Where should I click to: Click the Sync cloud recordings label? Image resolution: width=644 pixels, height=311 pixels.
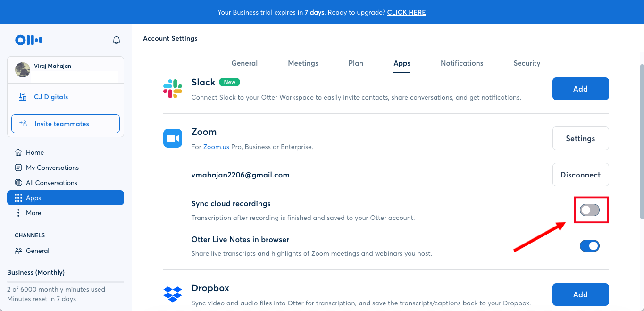[x=231, y=203]
